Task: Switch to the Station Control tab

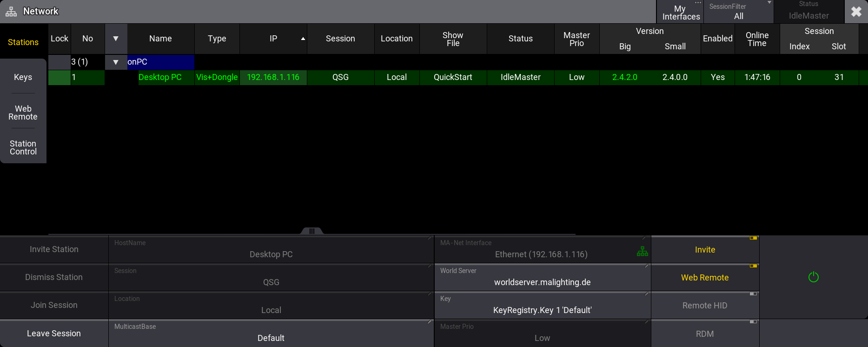Action: click(x=23, y=147)
